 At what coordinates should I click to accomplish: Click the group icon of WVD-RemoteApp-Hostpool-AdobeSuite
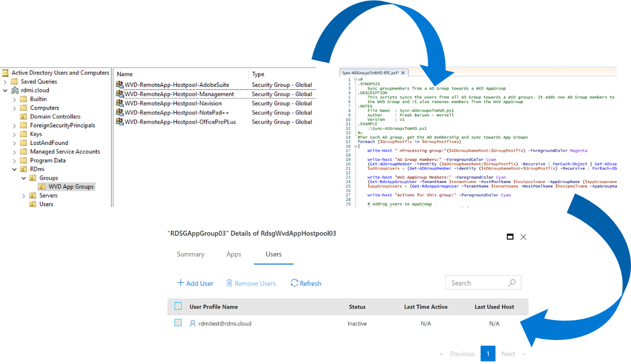point(120,85)
